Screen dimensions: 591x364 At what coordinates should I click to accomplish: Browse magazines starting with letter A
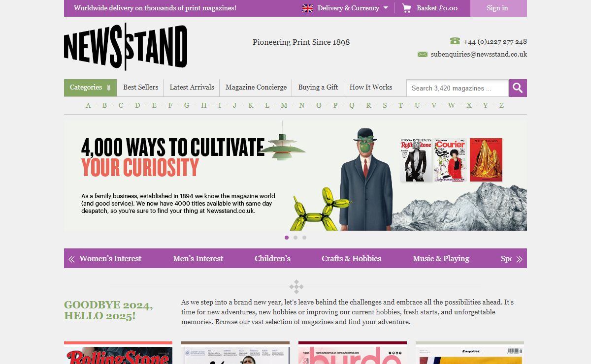pyautogui.click(x=88, y=105)
